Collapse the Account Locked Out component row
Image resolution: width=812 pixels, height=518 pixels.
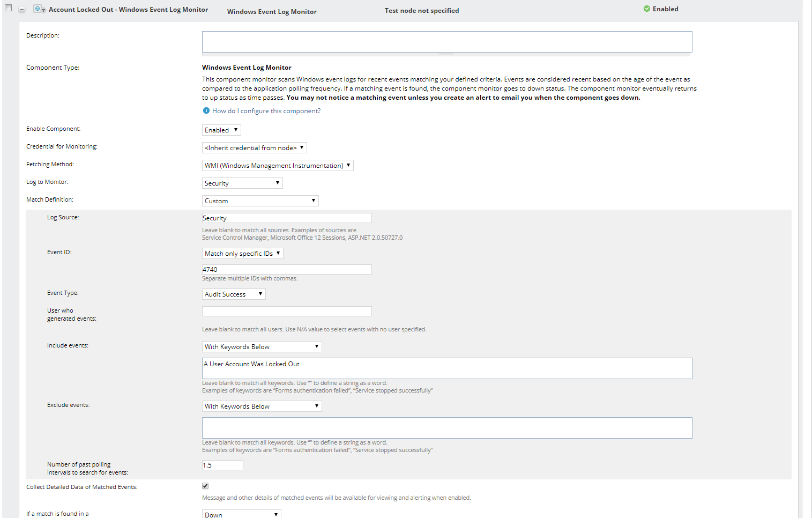pos(22,10)
